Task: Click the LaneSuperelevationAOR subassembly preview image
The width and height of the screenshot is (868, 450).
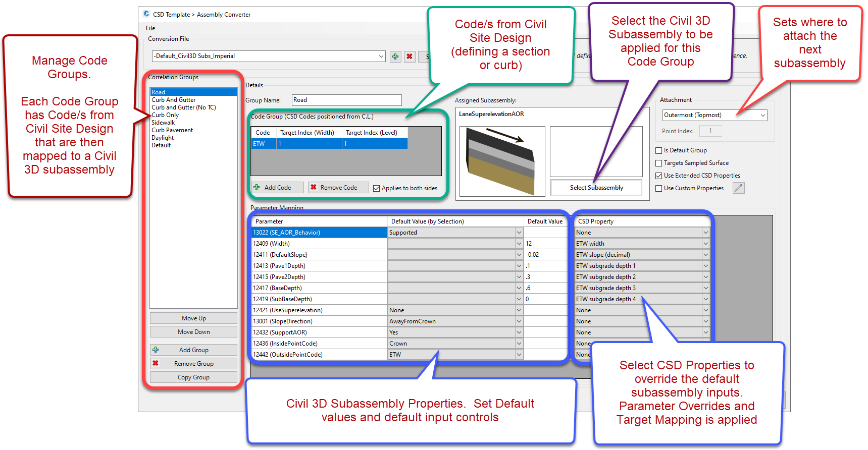Action: 502,161
